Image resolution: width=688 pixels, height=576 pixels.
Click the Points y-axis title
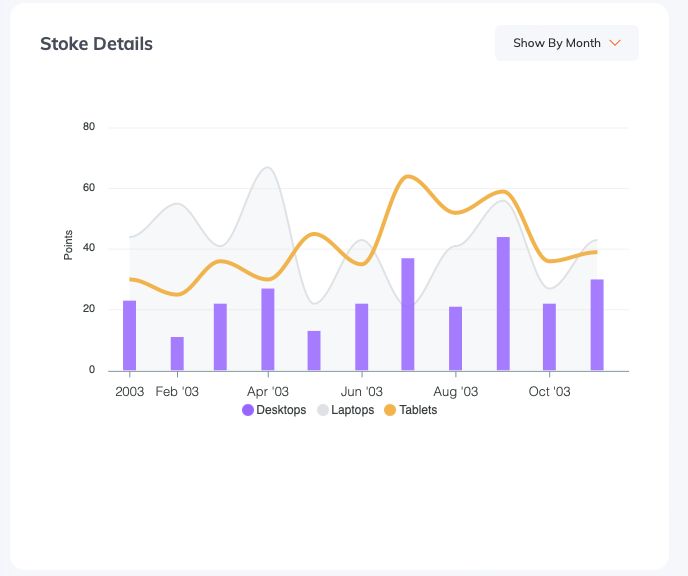(x=69, y=245)
